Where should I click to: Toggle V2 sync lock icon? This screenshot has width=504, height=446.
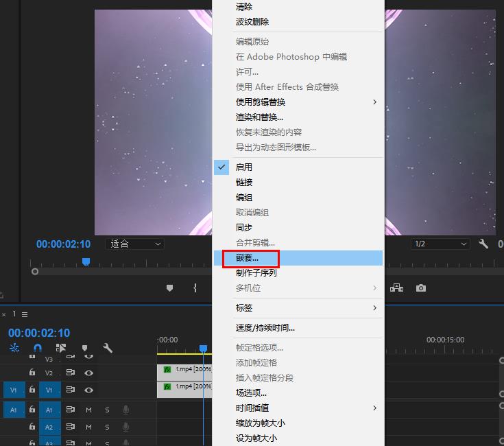(71, 373)
